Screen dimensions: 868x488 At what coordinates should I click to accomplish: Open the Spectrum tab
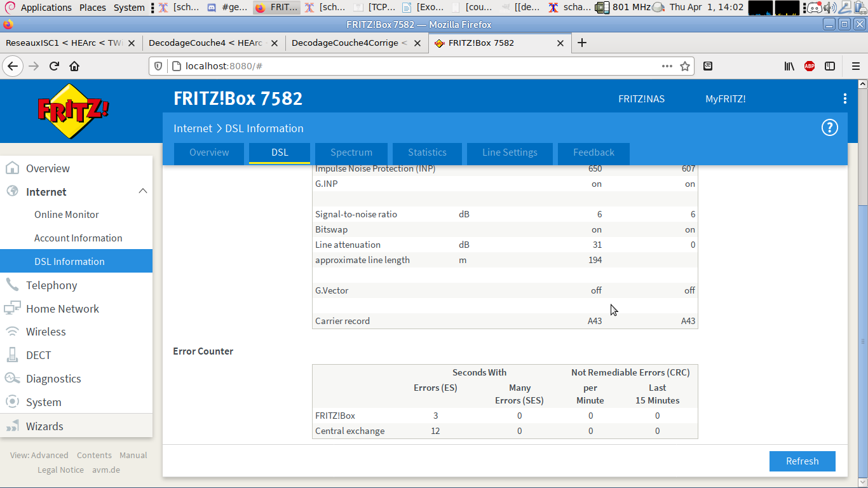pyautogui.click(x=351, y=152)
